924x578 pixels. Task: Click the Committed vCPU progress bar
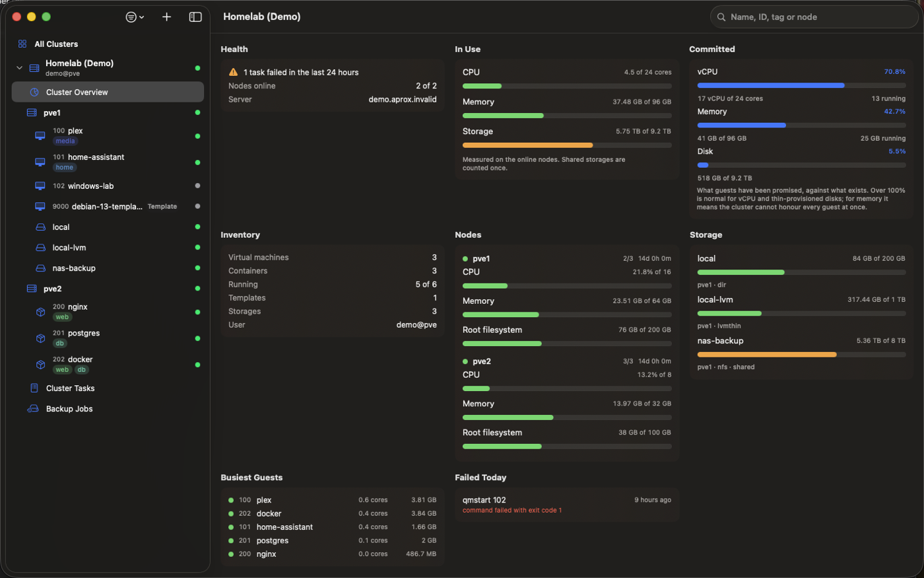[801, 85]
